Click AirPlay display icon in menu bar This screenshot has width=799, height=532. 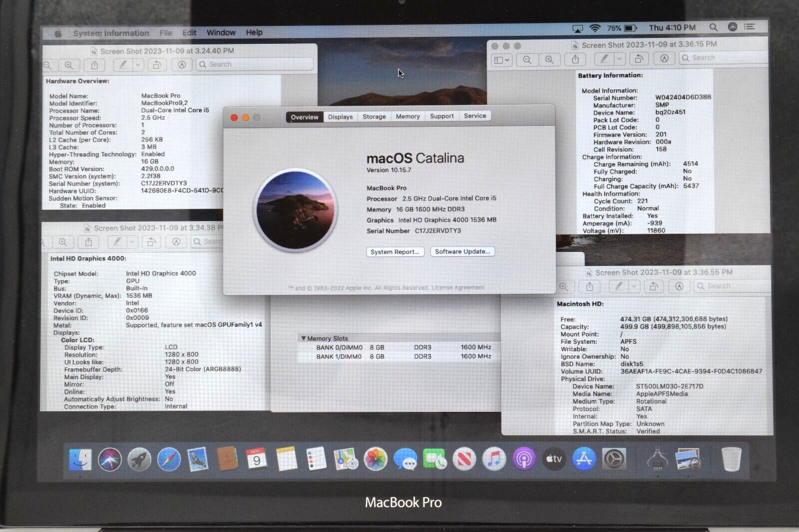click(577, 29)
